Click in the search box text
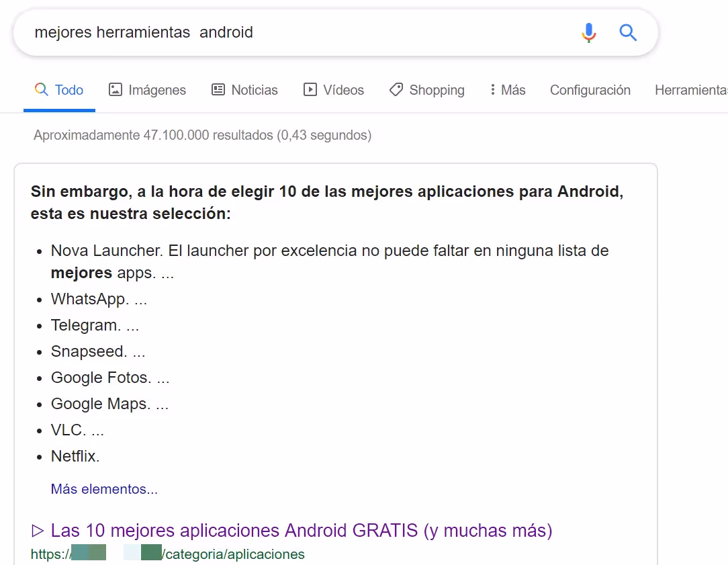728x565 pixels. click(144, 32)
